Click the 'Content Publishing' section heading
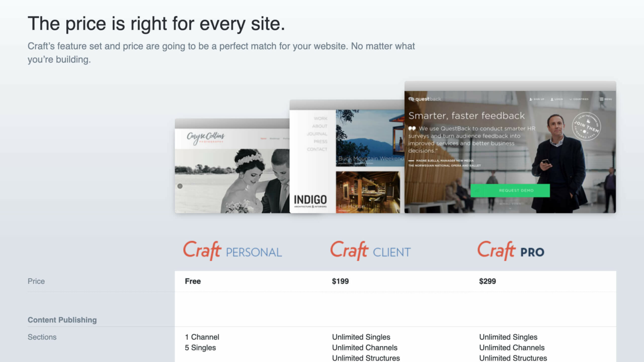The width and height of the screenshot is (644, 362). coord(62,320)
